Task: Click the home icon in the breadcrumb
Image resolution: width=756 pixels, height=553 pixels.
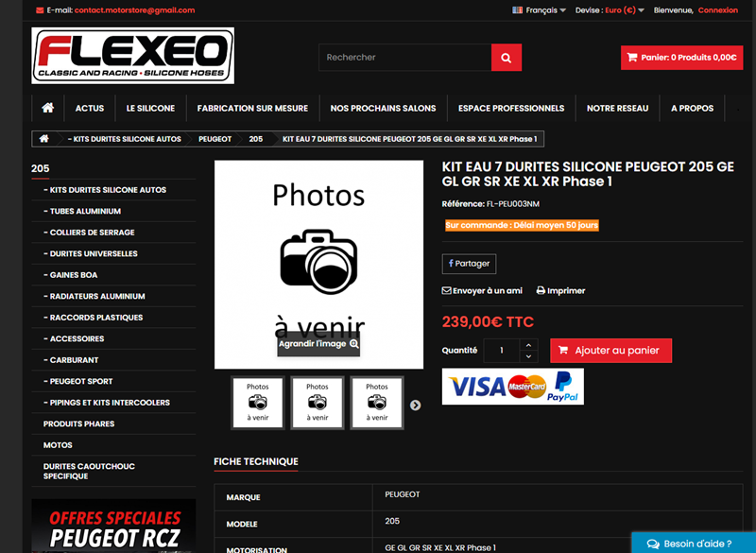Action: (43, 139)
